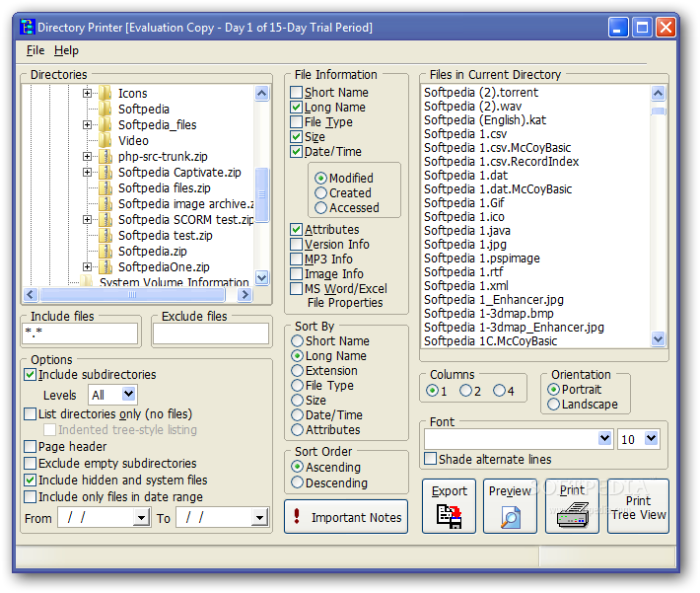Click the directories horizontal scrollbar thumb
The image size is (700, 593).
tap(132, 294)
